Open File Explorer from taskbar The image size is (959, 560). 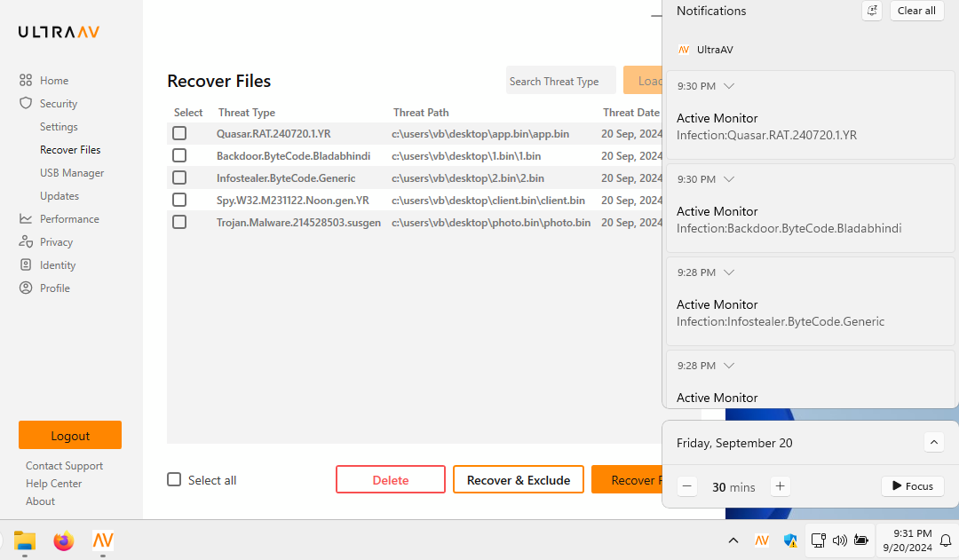click(x=25, y=540)
